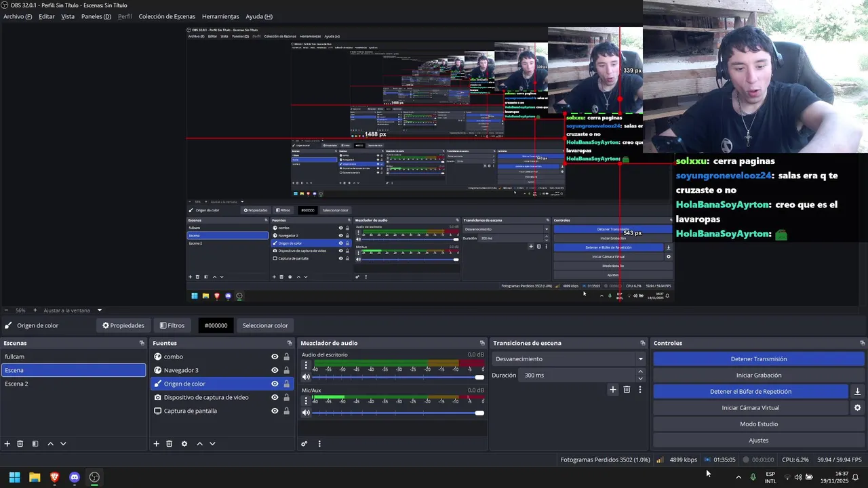
Task: Open Ajustes in Controles panel
Action: coord(759,441)
